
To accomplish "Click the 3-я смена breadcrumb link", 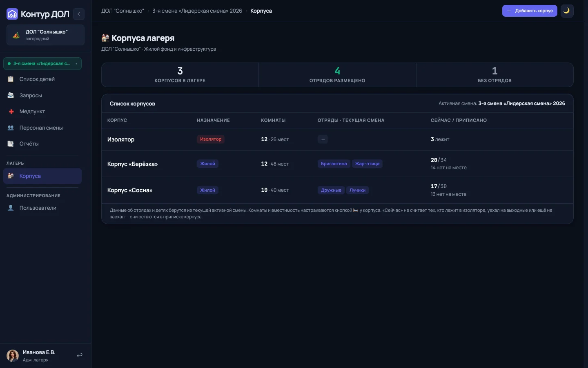I will tap(197, 11).
